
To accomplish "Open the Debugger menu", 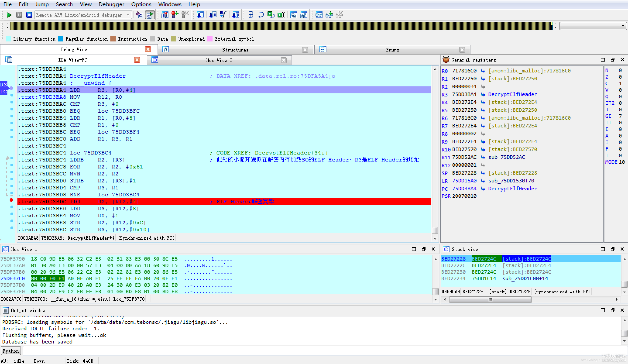I will pyautogui.click(x=111, y=4).
